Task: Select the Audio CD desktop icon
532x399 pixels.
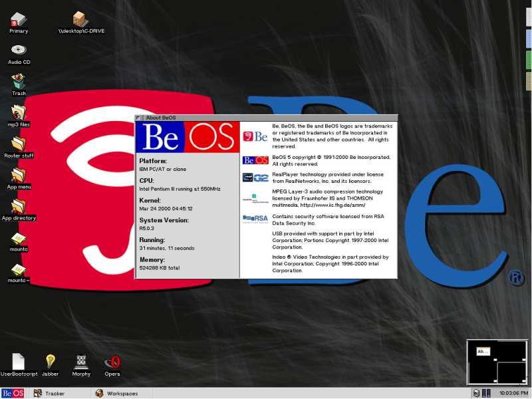Action: tap(19, 51)
